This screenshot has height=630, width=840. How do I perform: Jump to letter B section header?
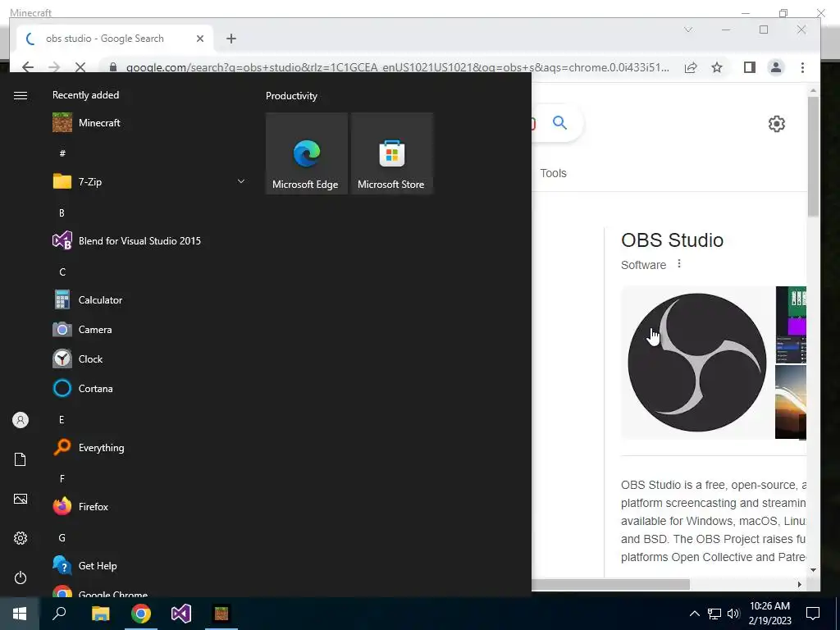(62, 212)
